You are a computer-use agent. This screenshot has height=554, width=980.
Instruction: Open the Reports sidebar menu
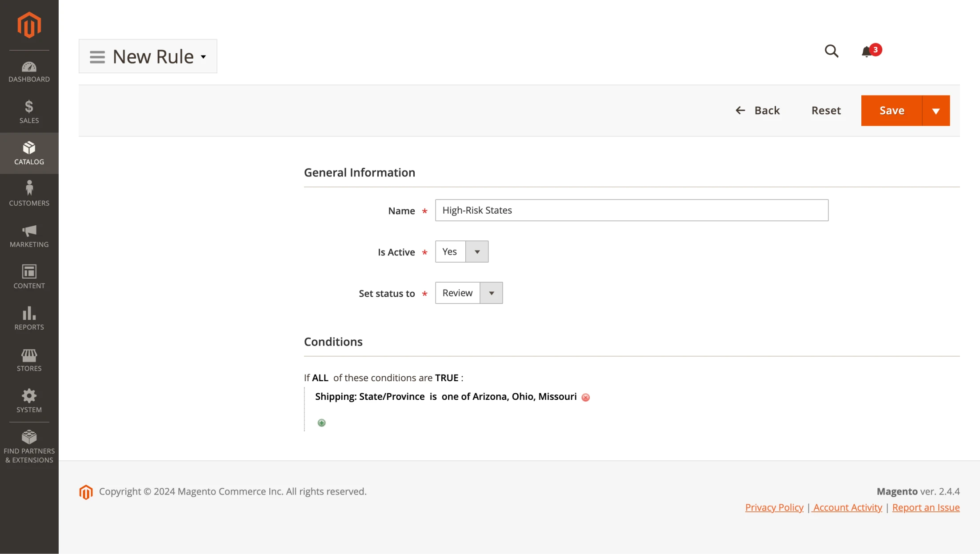[x=29, y=318]
